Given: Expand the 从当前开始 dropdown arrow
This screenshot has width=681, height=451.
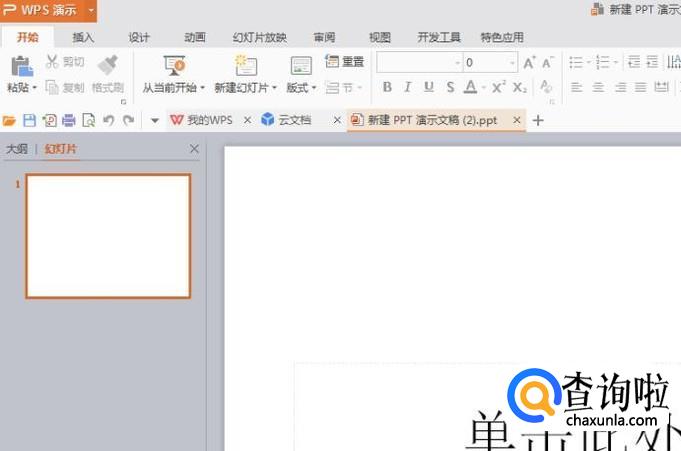Looking at the screenshot, I should [x=202, y=88].
